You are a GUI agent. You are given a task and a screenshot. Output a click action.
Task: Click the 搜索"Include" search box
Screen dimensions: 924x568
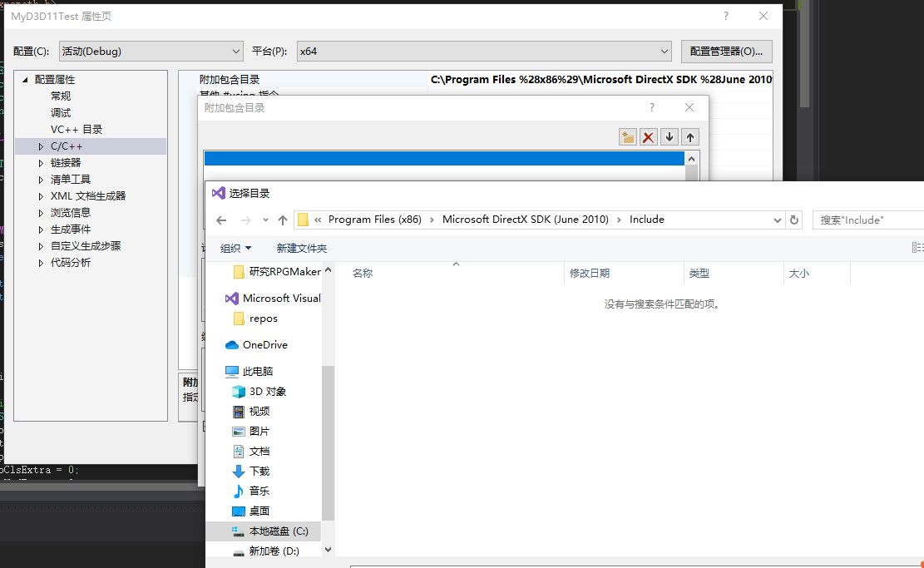pos(867,219)
